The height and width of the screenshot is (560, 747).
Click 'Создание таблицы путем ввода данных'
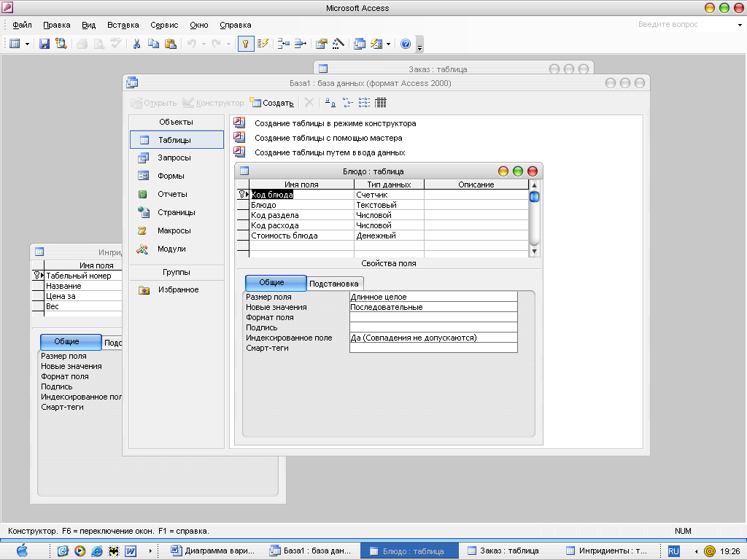coord(330,152)
